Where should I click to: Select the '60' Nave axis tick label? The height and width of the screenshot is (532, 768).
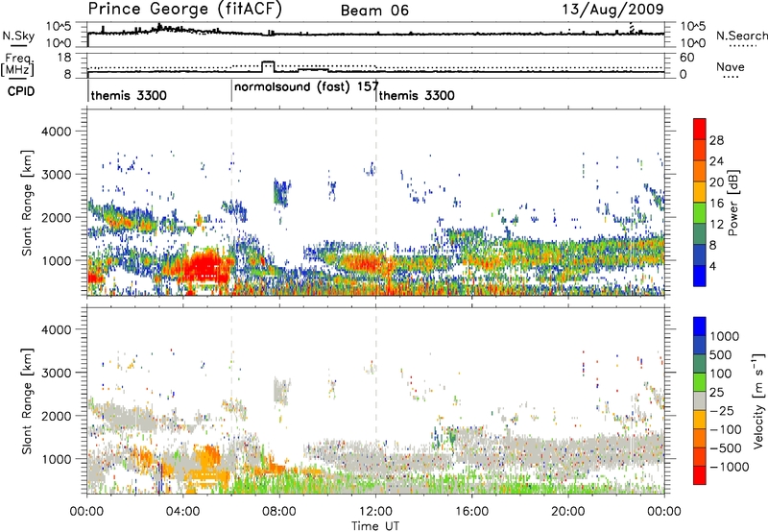tap(687, 58)
